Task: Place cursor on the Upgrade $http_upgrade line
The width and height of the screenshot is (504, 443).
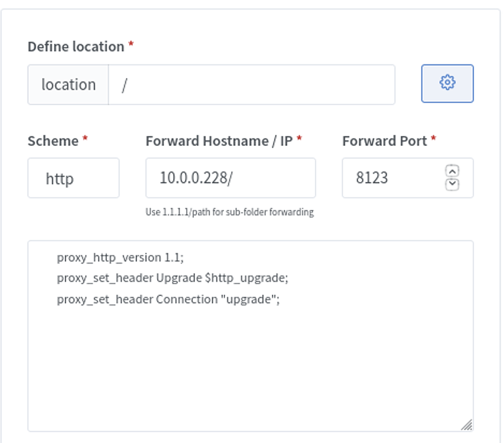Action: (172, 278)
